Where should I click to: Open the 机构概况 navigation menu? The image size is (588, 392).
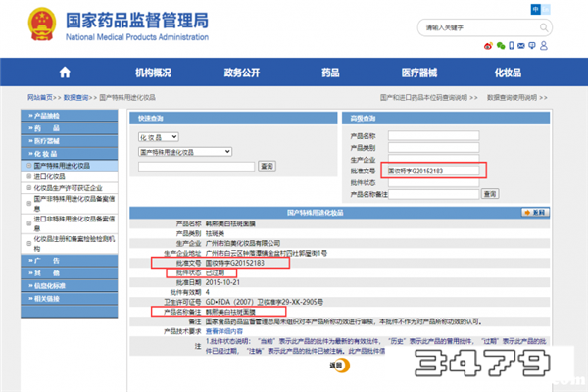pyautogui.click(x=153, y=73)
